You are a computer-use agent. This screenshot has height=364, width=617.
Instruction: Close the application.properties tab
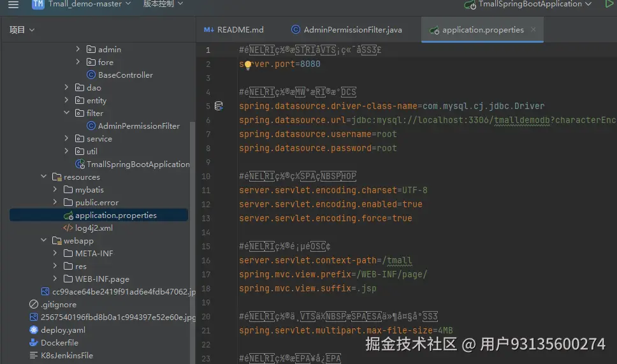pyautogui.click(x=534, y=29)
